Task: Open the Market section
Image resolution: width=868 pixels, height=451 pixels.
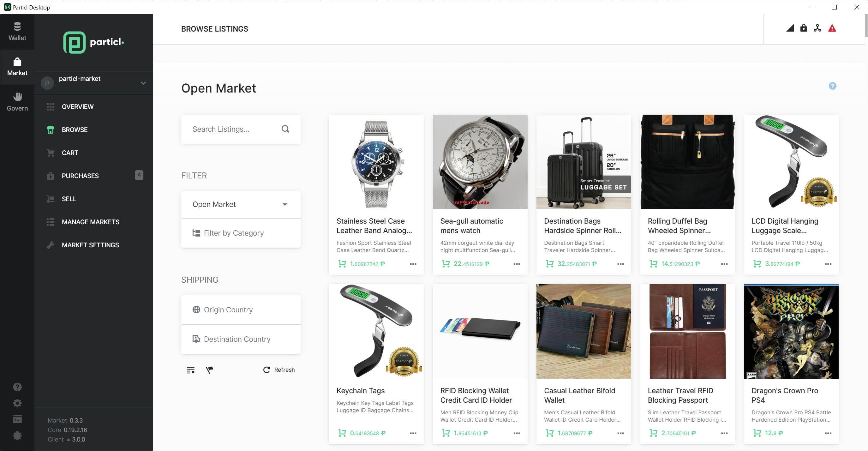Action: pyautogui.click(x=17, y=67)
